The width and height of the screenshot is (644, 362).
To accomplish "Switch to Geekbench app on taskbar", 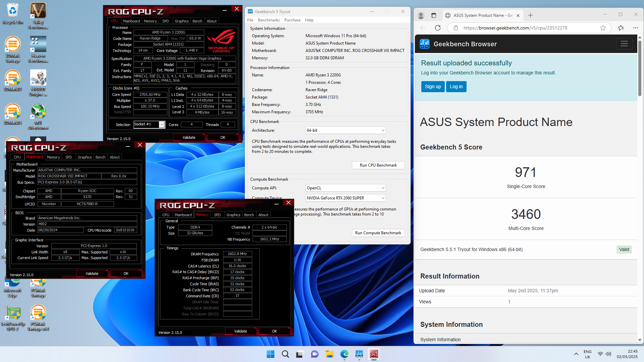I will click(359, 354).
